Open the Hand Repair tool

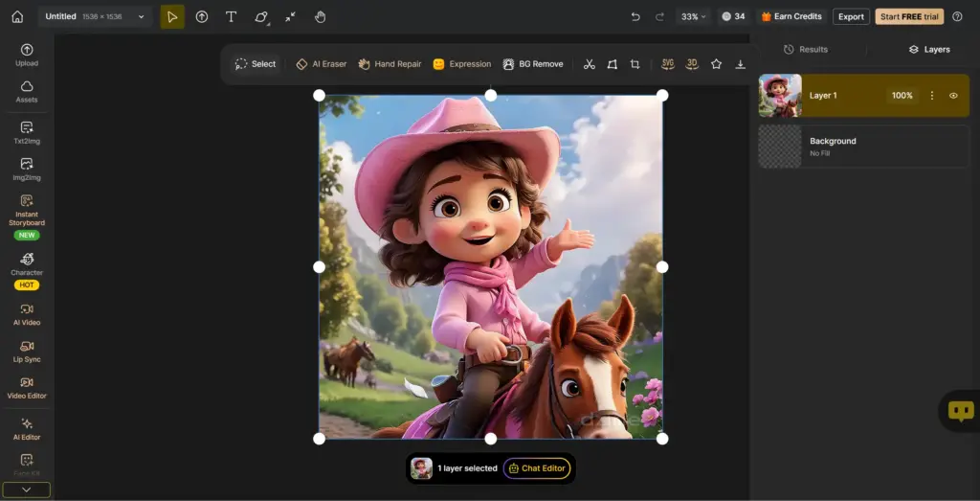tap(390, 64)
